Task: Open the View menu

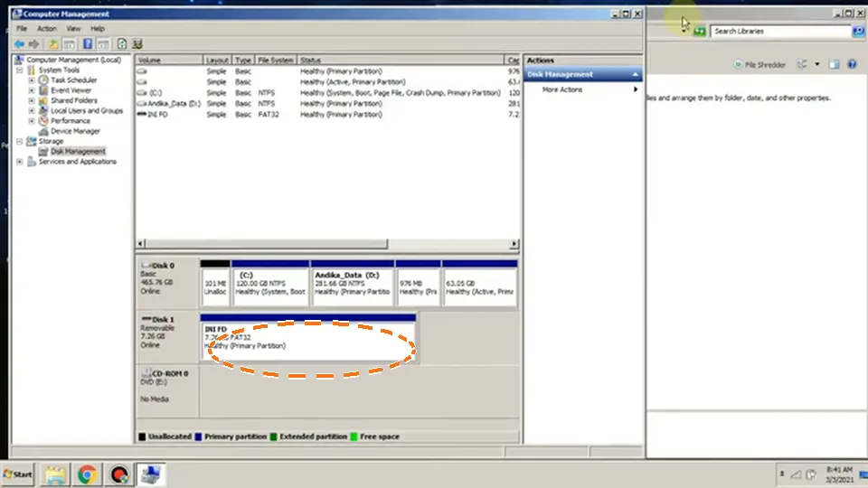Action: pos(73,28)
